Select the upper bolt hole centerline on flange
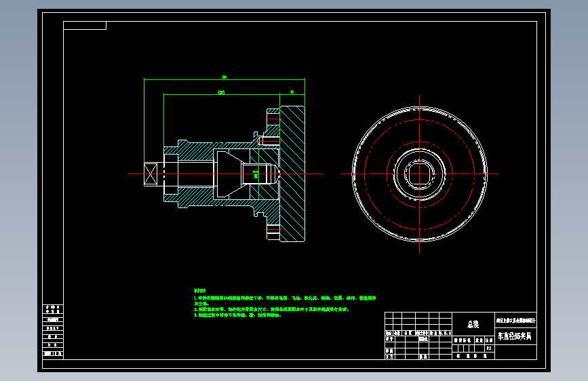Viewport: 588px width, 381px height. click(x=273, y=119)
